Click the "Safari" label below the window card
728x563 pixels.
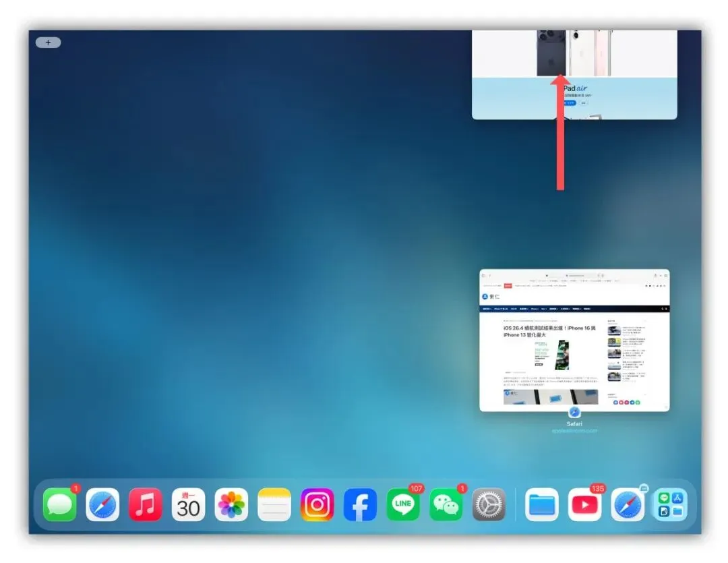point(574,423)
